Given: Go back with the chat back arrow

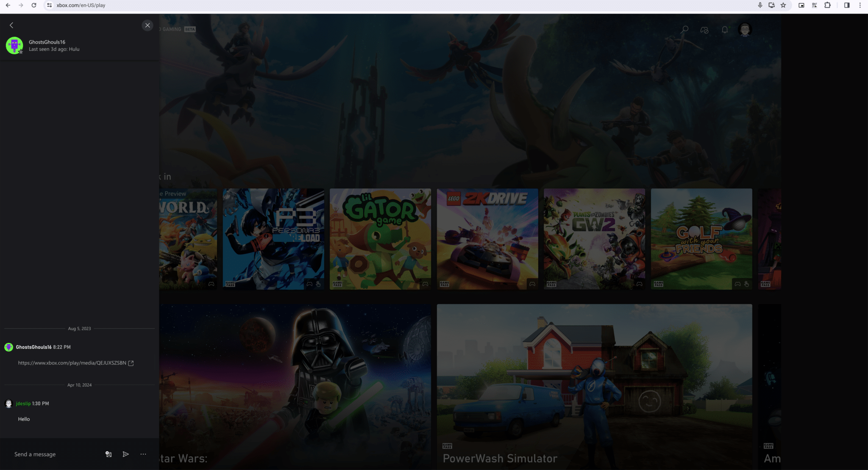Looking at the screenshot, I should [x=11, y=25].
